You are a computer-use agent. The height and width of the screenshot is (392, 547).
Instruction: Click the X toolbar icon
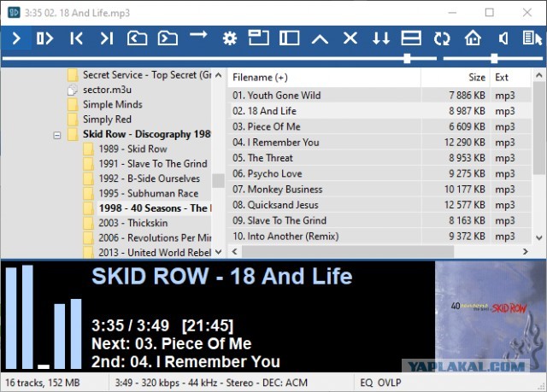(x=350, y=38)
